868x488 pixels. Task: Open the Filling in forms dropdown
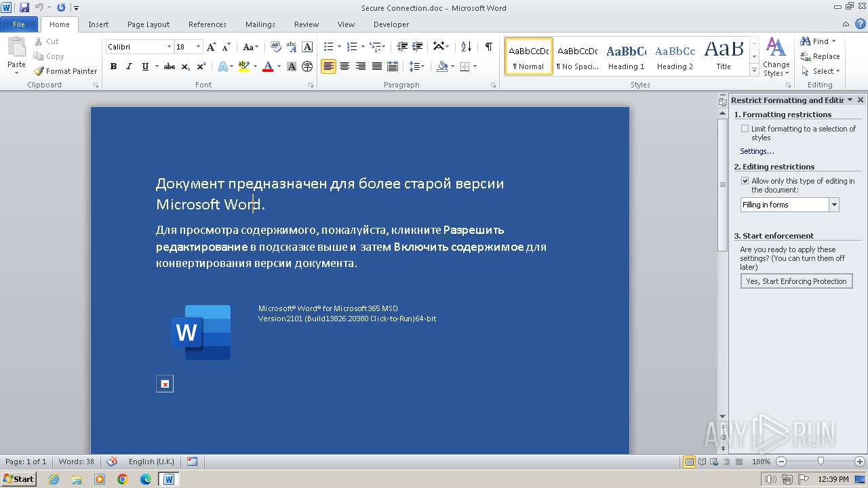[834, 205]
